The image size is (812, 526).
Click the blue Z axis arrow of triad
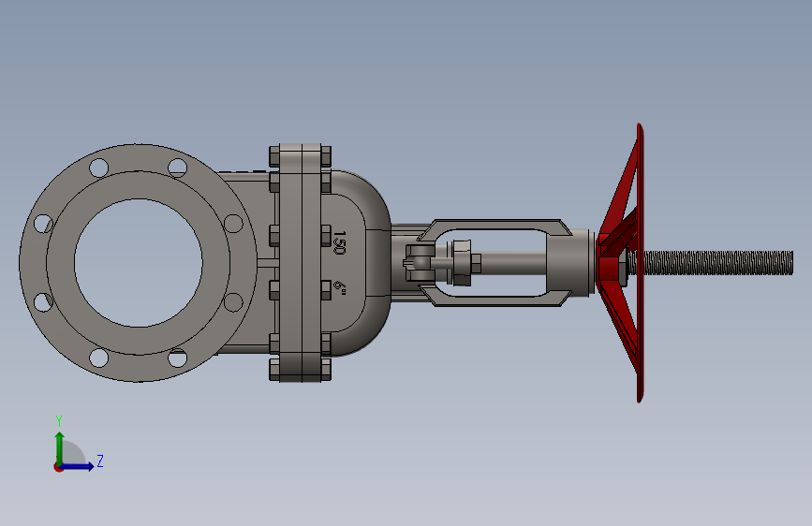point(78,466)
